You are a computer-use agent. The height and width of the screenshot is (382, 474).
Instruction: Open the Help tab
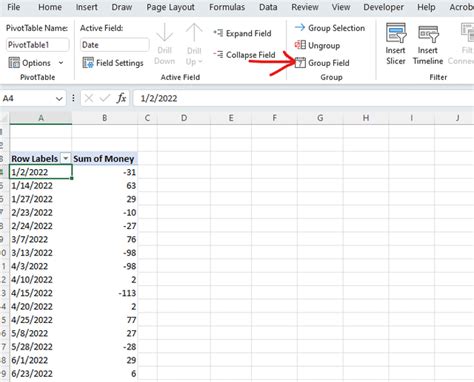click(x=426, y=7)
